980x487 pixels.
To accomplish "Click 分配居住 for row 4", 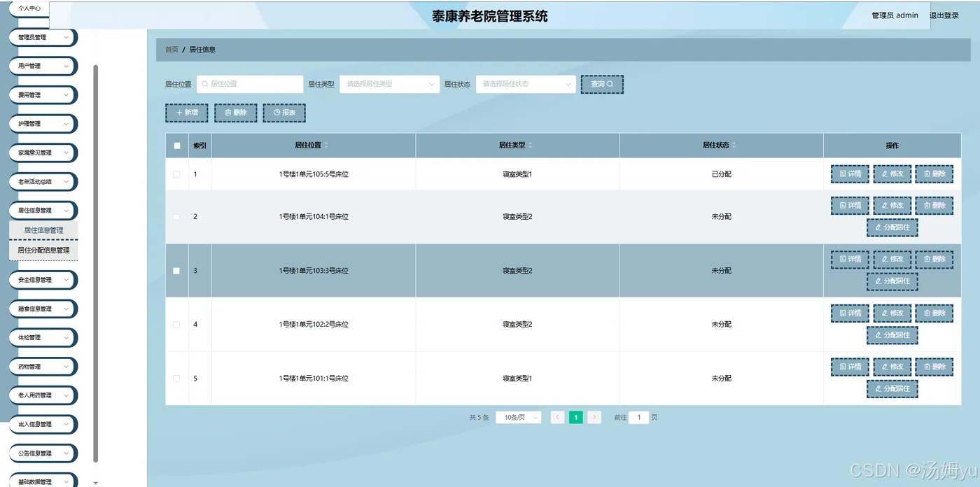I will 892,335.
